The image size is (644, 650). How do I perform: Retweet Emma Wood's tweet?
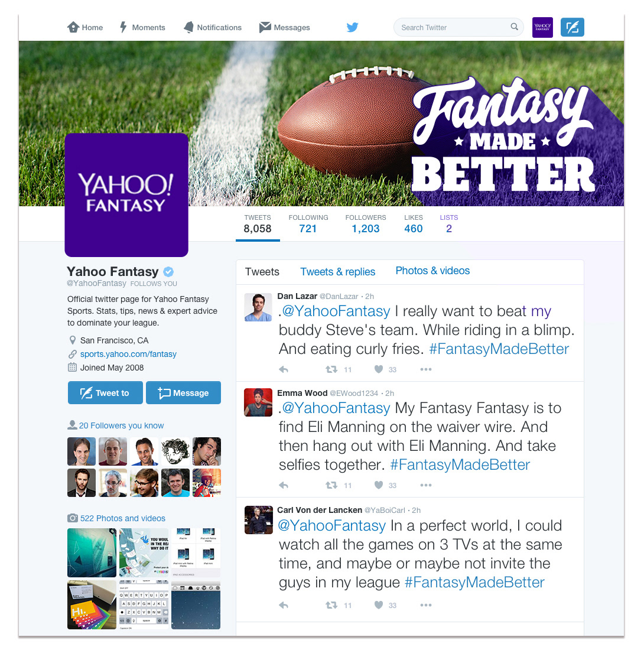point(331,485)
